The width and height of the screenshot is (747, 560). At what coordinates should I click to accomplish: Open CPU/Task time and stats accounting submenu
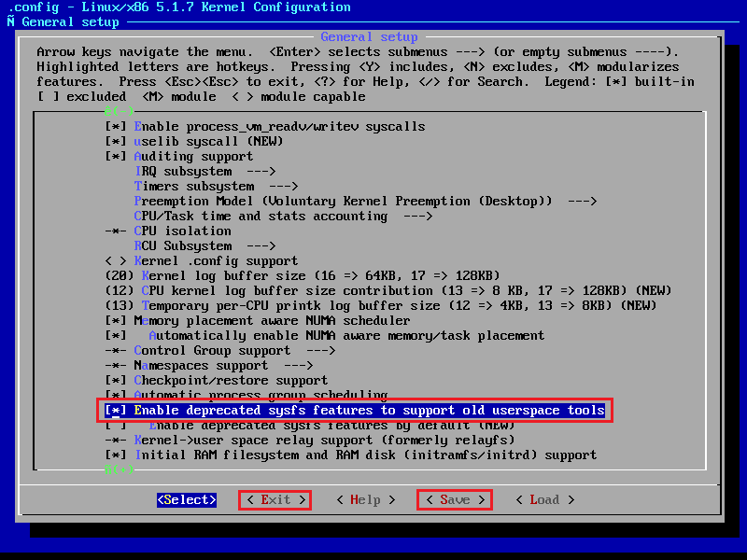click(x=284, y=217)
